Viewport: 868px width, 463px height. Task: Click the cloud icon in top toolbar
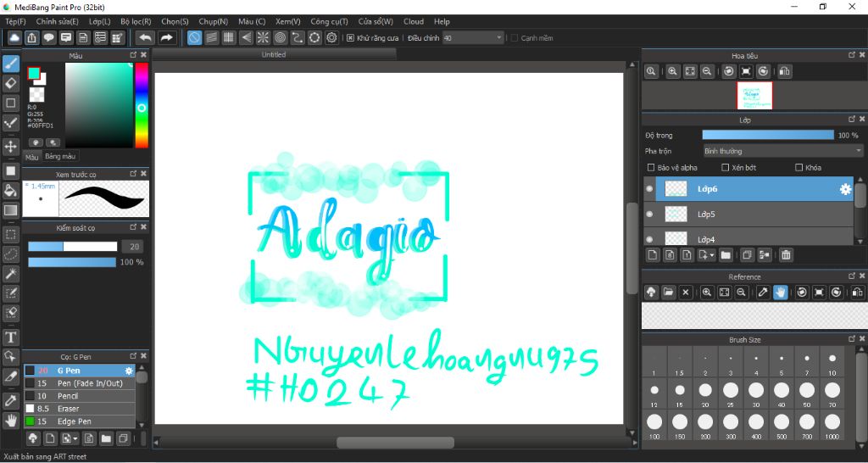pos(14,37)
